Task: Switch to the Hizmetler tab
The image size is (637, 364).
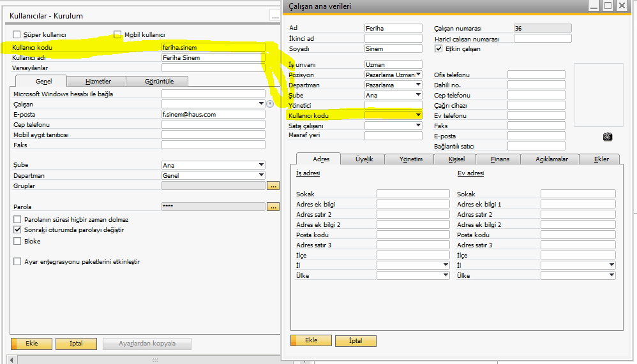Action: pos(98,82)
